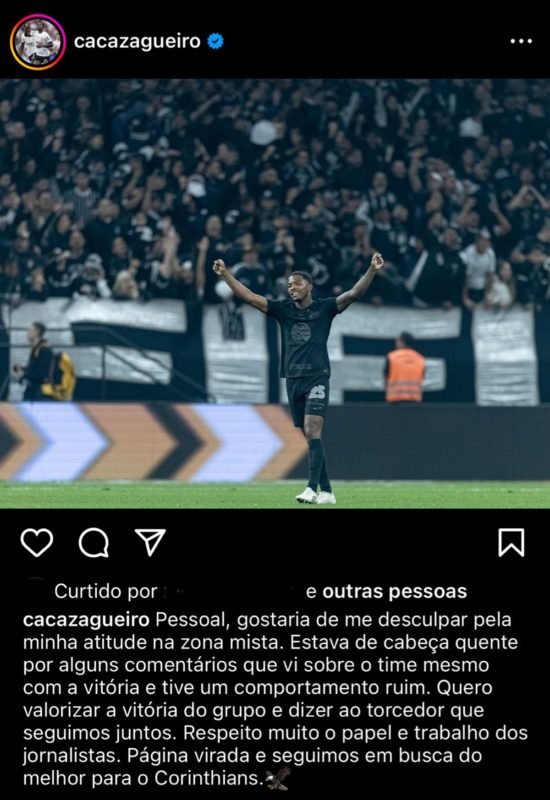Click the blue verified badge
The height and width of the screenshot is (800, 550).
pyautogui.click(x=215, y=41)
